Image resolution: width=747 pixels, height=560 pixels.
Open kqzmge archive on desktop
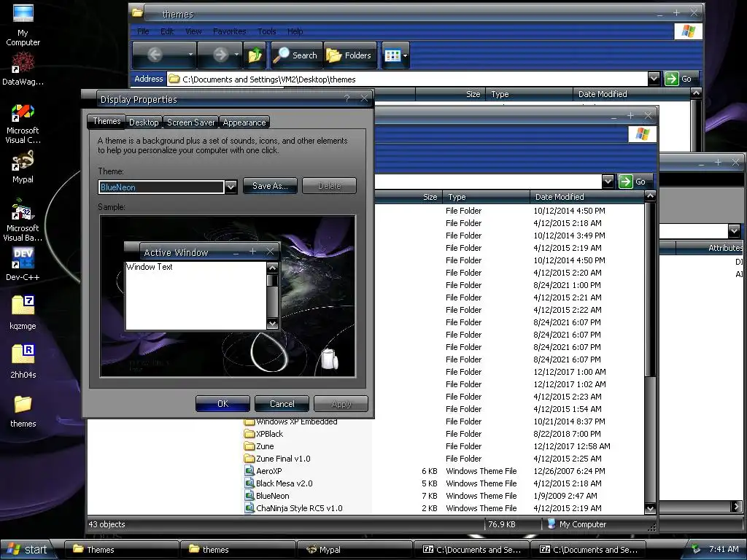pyautogui.click(x=23, y=313)
